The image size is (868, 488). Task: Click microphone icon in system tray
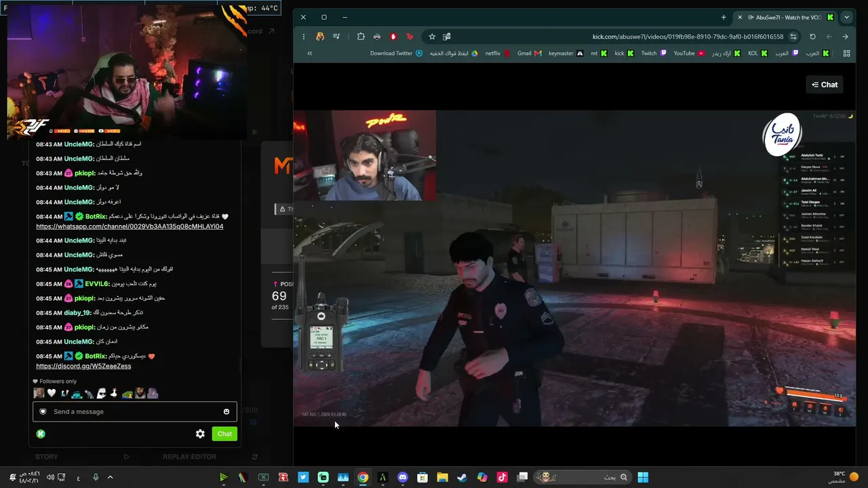(95, 477)
